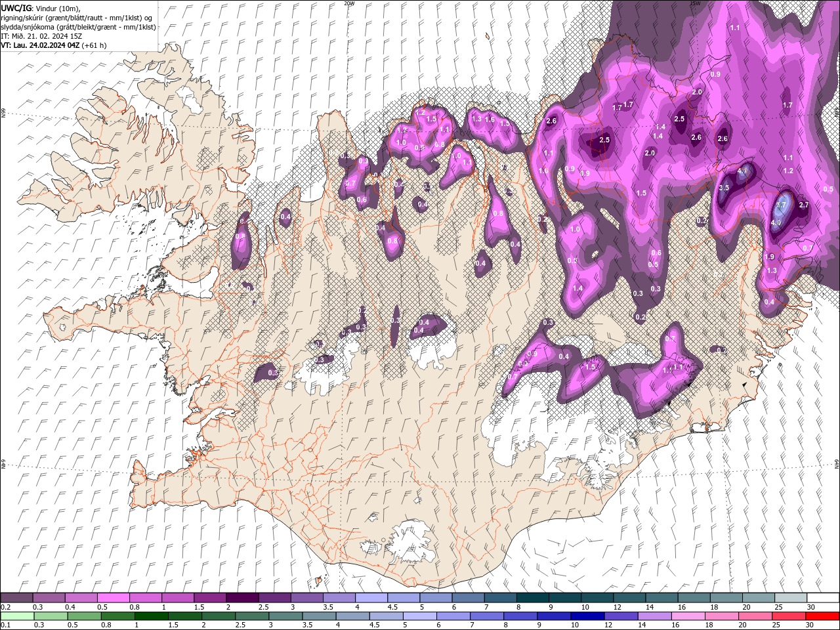Click the '15W' longitude label at the top edge
Image resolution: width=840 pixels, height=630 pixels.
coord(695,3)
